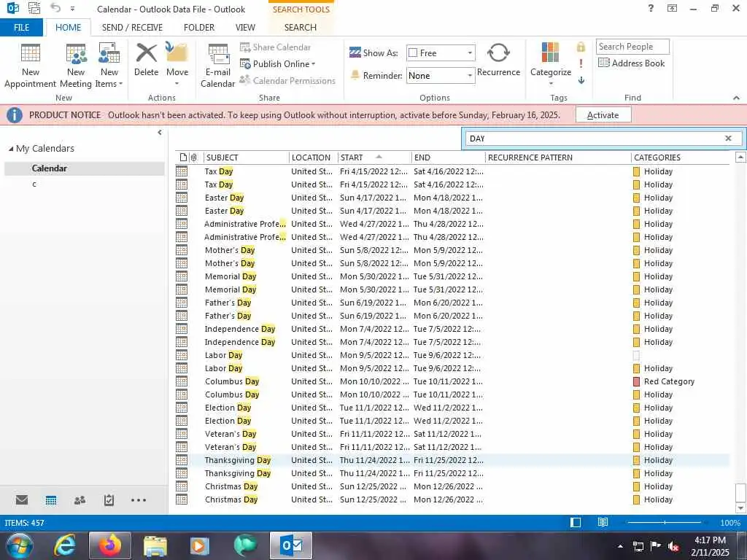
Task: Click the attachment paperclip column header
Action: pos(194,157)
